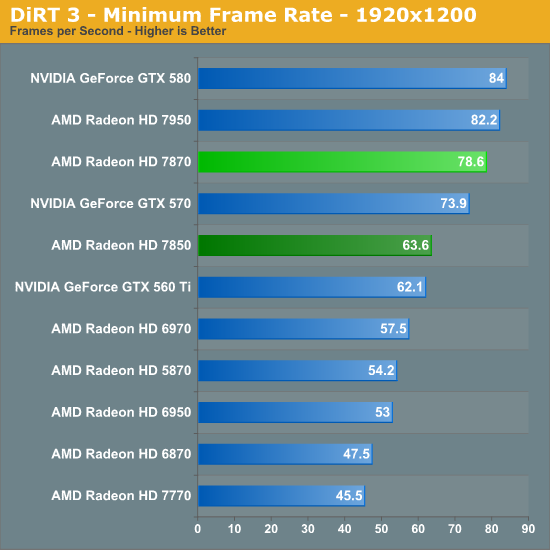Click the x-axis tick label 10

234,529
